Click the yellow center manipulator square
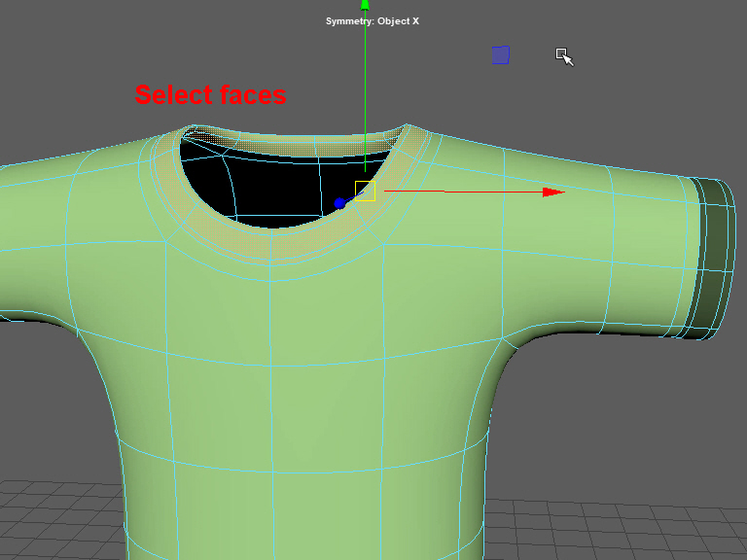Viewport: 747px width, 560px height. point(365,192)
